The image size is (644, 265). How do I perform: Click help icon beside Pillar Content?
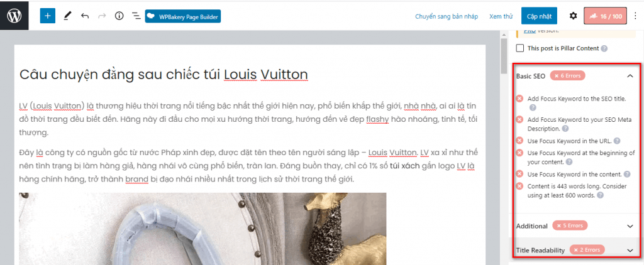pos(604,48)
